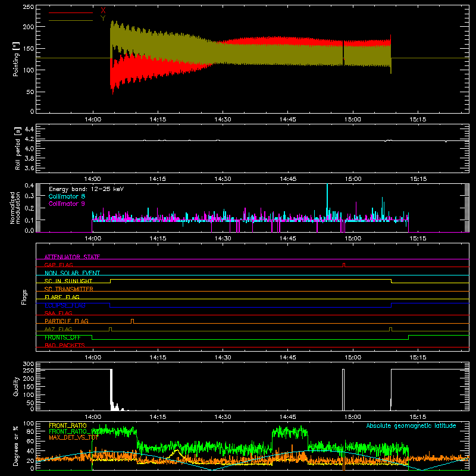The width and height of the screenshot is (476, 476).
Task: Select the cyan Collimator 8 legend entry
Action: [67, 196]
